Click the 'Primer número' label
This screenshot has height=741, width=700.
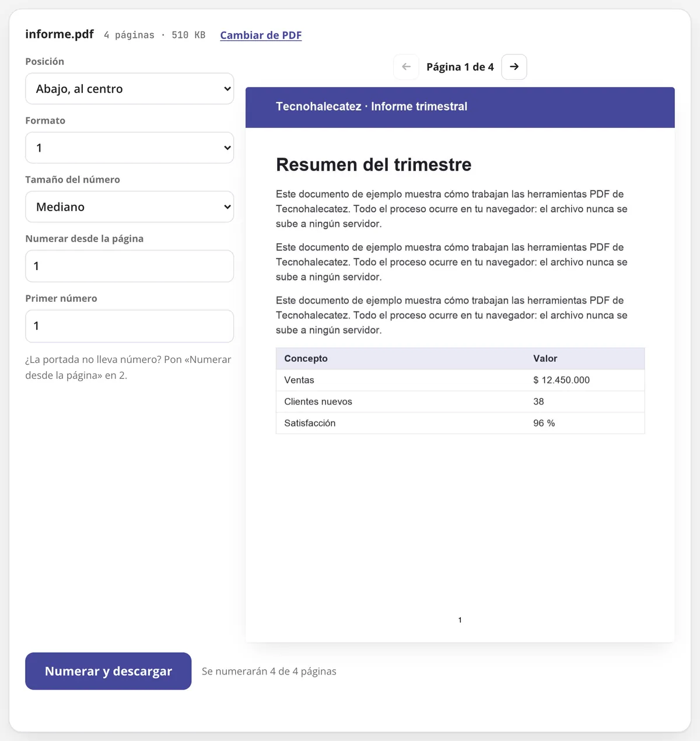61,298
